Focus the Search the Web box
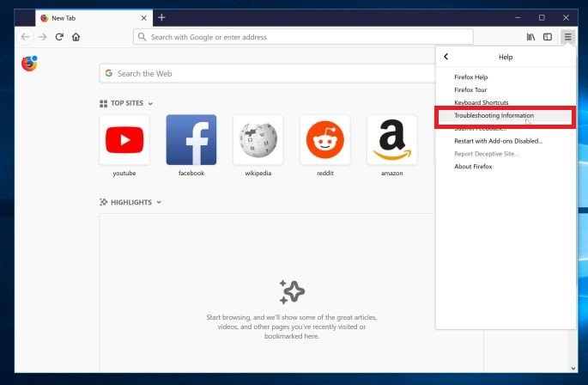This screenshot has height=385, width=588. [267, 73]
